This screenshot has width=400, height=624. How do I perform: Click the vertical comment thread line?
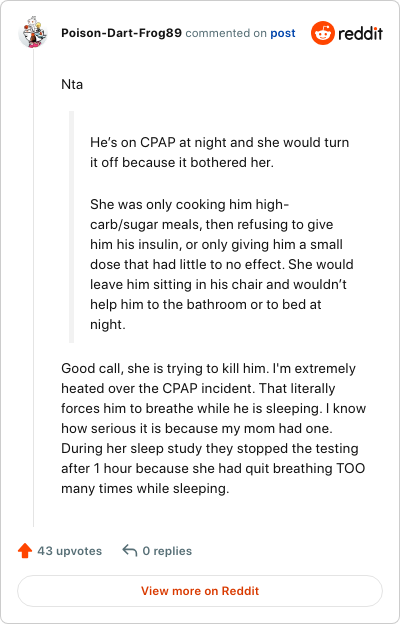click(x=33, y=287)
